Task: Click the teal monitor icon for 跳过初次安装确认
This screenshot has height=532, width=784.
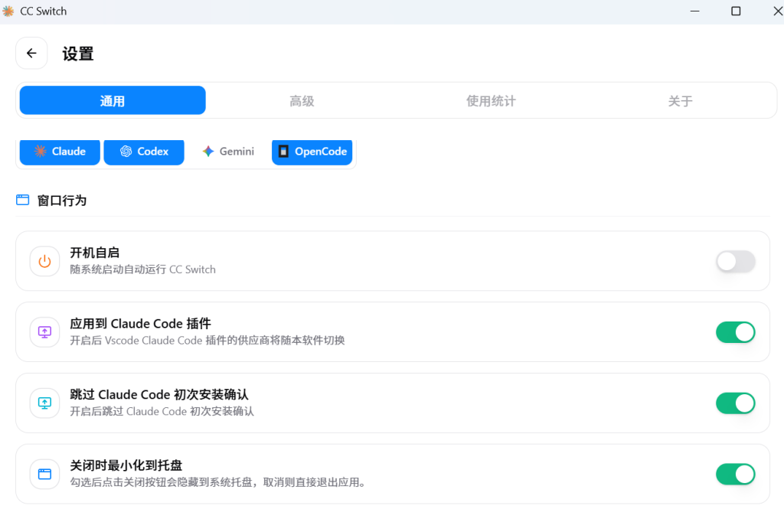Action: (44, 403)
